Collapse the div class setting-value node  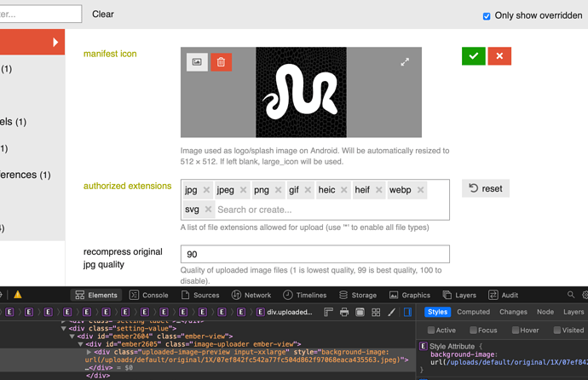point(63,329)
